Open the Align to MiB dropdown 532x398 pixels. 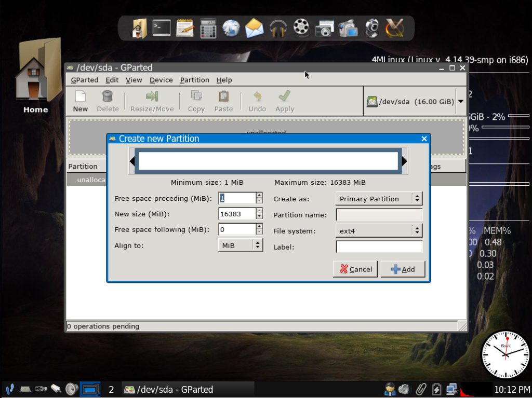point(240,245)
